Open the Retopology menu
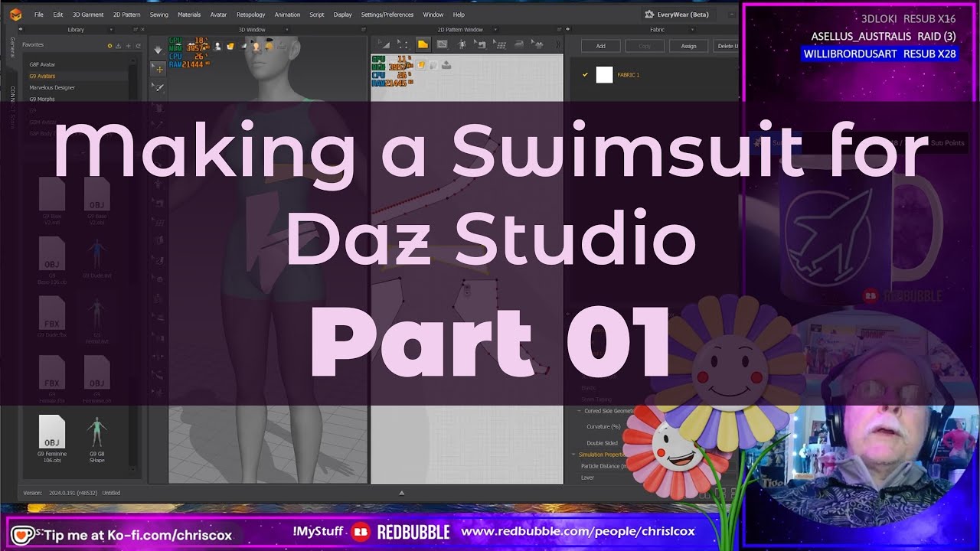This screenshot has height=551, width=980. pyautogui.click(x=250, y=15)
